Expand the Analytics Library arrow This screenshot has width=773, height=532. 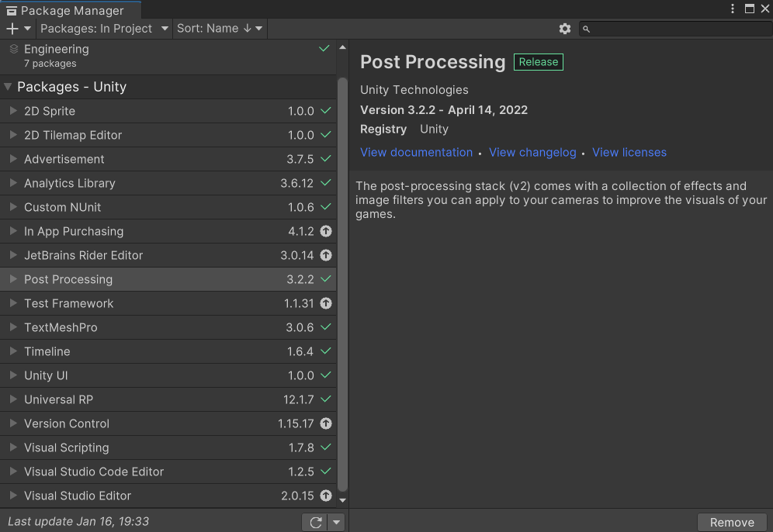coord(13,183)
